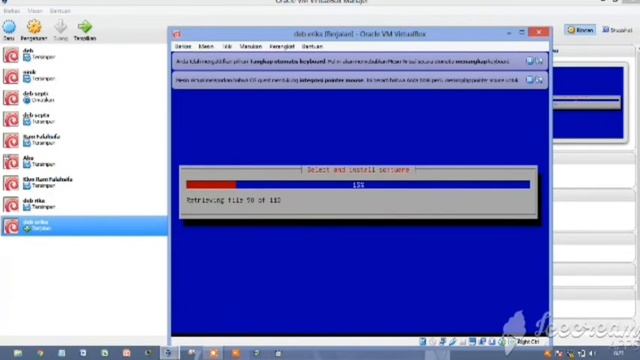Open Mesin menu in deb erika window

206,47
